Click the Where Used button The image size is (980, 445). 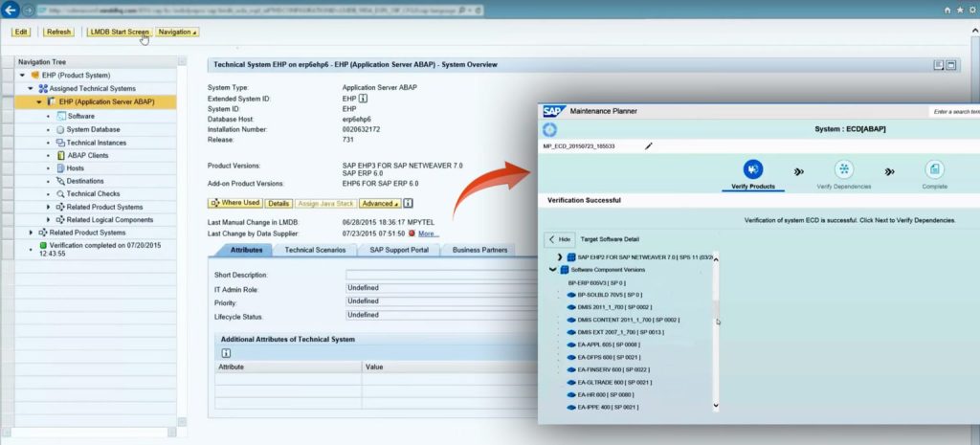click(x=235, y=203)
